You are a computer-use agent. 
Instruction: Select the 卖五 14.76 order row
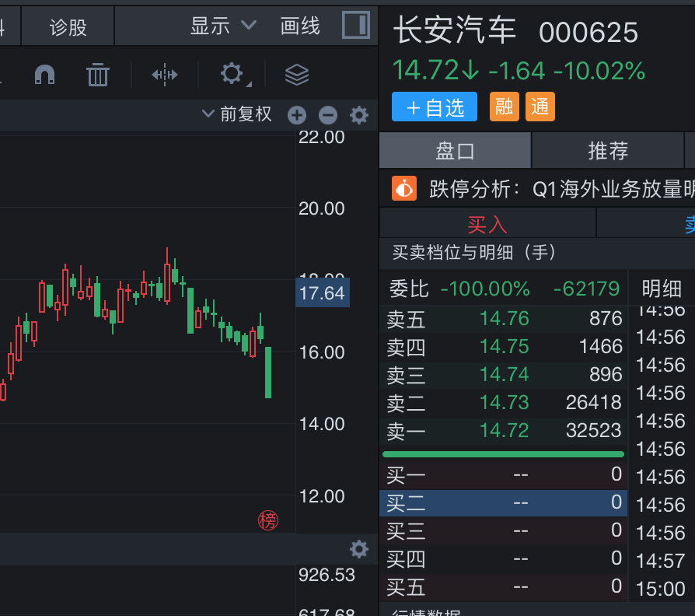tap(504, 319)
